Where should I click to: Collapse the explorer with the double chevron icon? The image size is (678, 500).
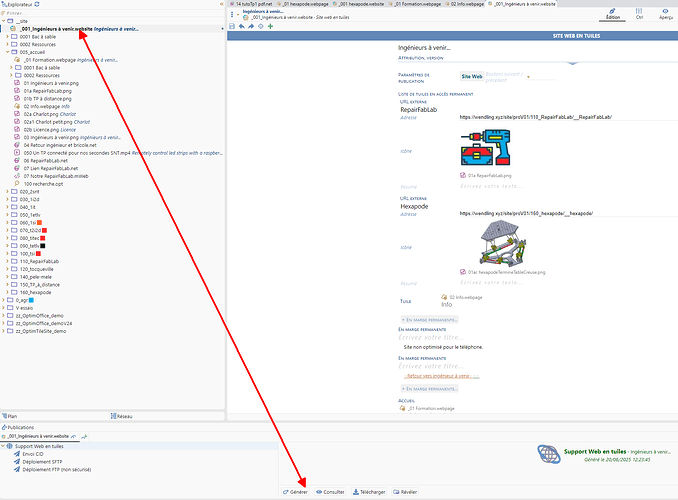point(221,4)
